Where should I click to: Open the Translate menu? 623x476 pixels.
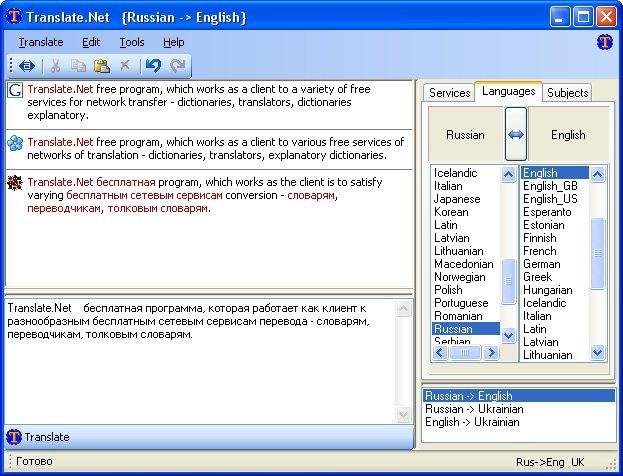(x=41, y=42)
